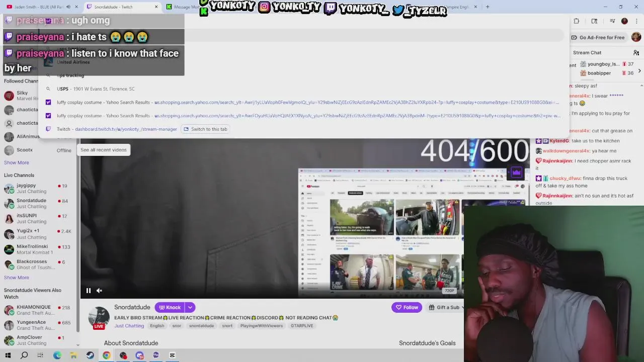
Task: Open jaygippy live channel
Action: click(x=38, y=189)
